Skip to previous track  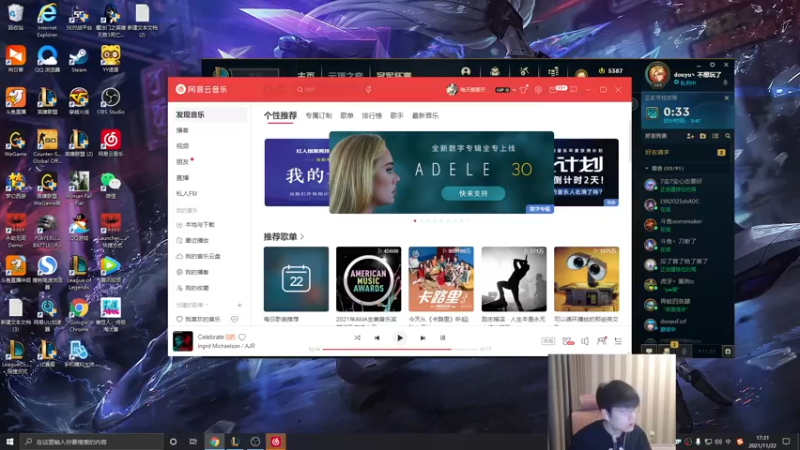click(x=377, y=338)
